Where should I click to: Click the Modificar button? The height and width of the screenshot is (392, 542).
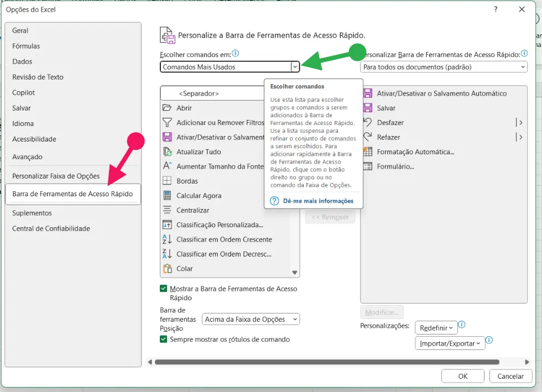coord(382,312)
